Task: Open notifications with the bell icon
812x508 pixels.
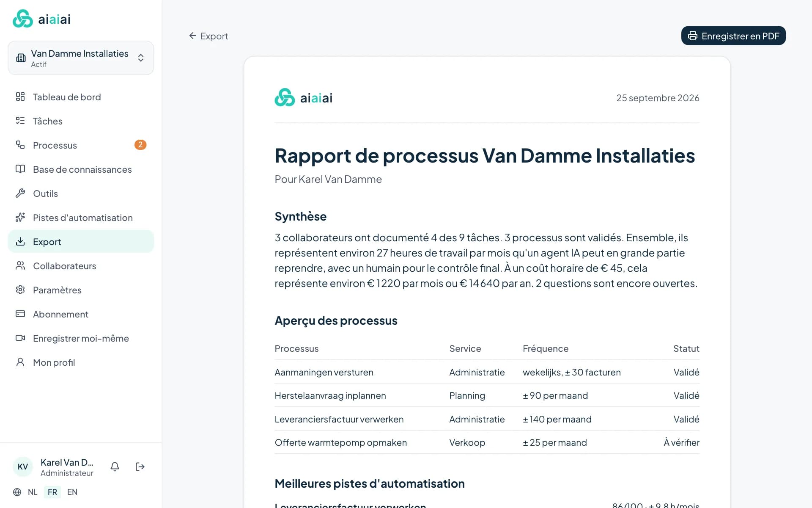Action: (115, 467)
